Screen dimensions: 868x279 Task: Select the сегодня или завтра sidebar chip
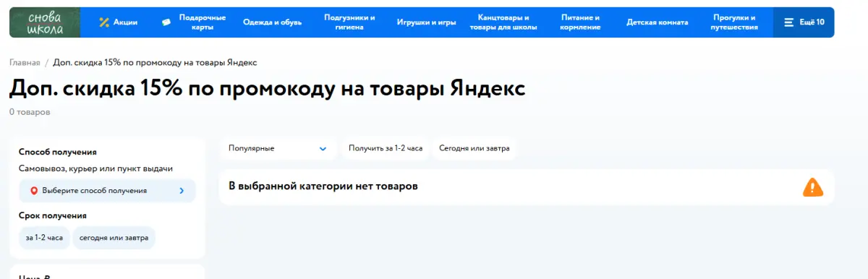click(x=114, y=238)
